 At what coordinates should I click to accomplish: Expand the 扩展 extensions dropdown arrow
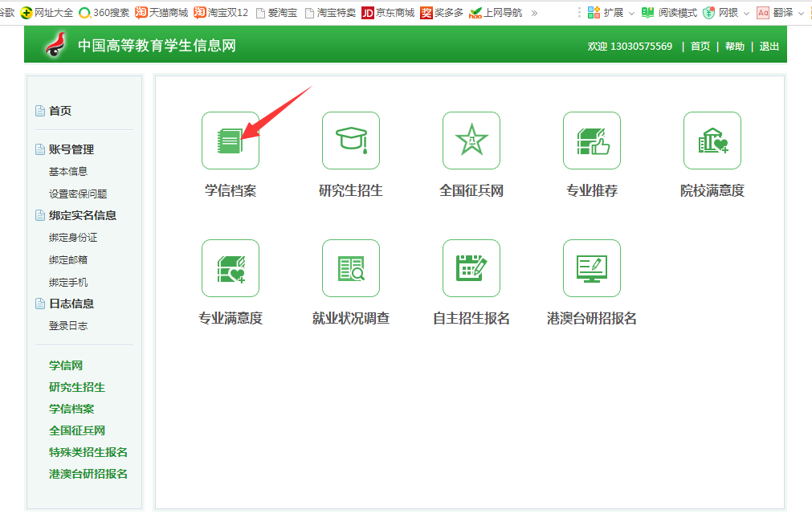point(631,14)
